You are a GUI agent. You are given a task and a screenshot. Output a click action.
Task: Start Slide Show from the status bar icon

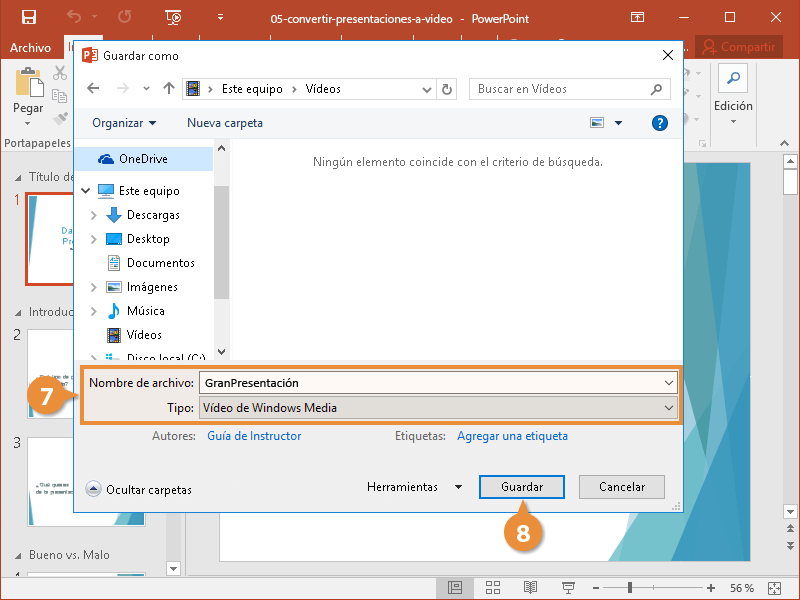click(x=568, y=587)
